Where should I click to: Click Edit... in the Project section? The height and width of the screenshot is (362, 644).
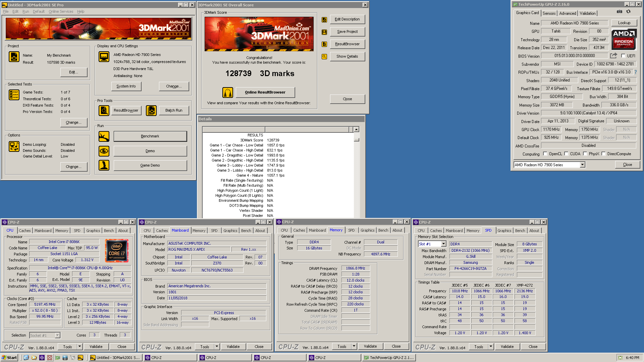point(74,72)
